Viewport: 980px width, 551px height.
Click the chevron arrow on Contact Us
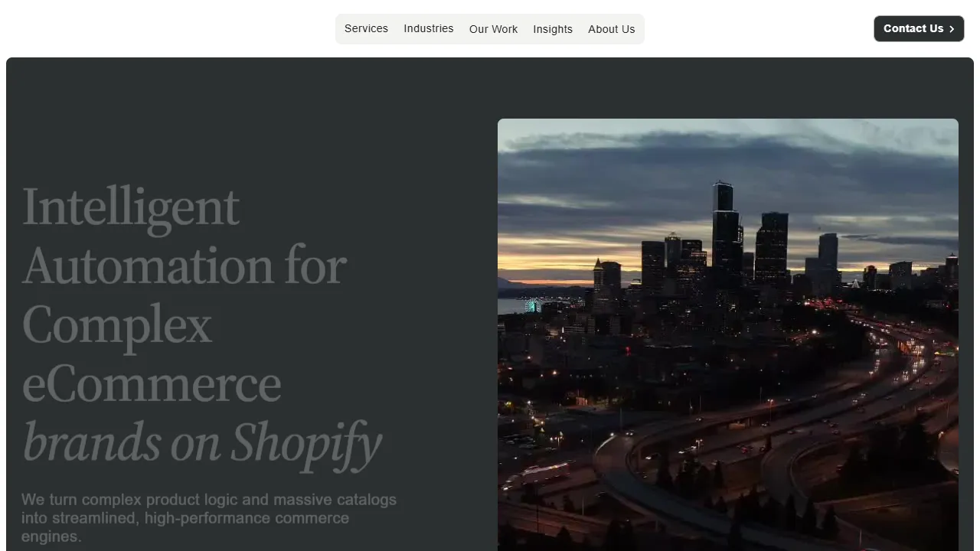point(952,29)
